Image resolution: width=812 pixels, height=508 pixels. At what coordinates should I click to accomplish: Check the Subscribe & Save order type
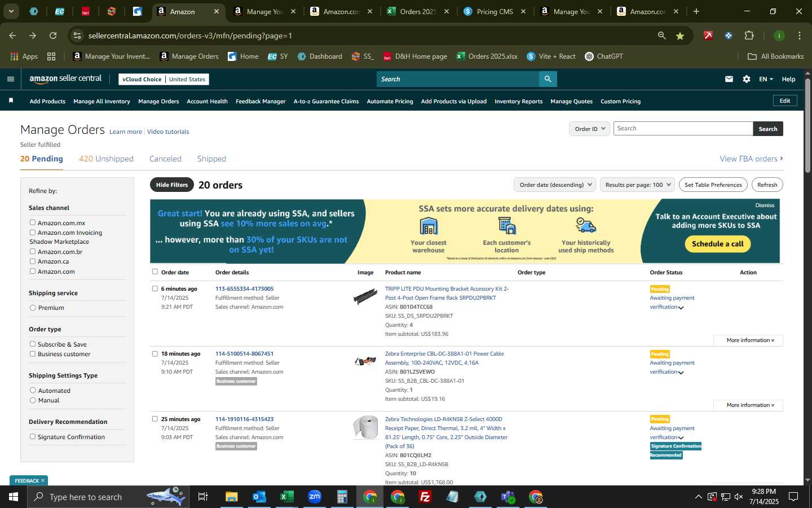pyautogui.click(x=33, y=344)
